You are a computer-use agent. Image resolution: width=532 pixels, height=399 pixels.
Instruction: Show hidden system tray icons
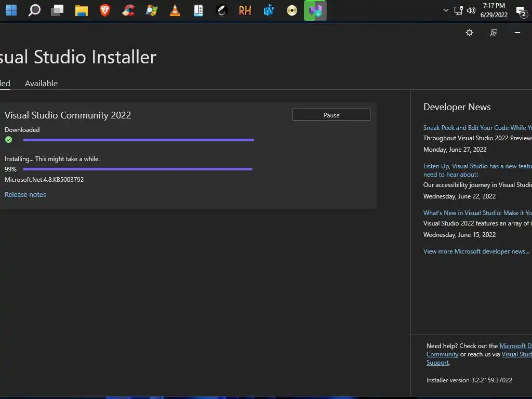pyautogui.click(x=446, y=10)
